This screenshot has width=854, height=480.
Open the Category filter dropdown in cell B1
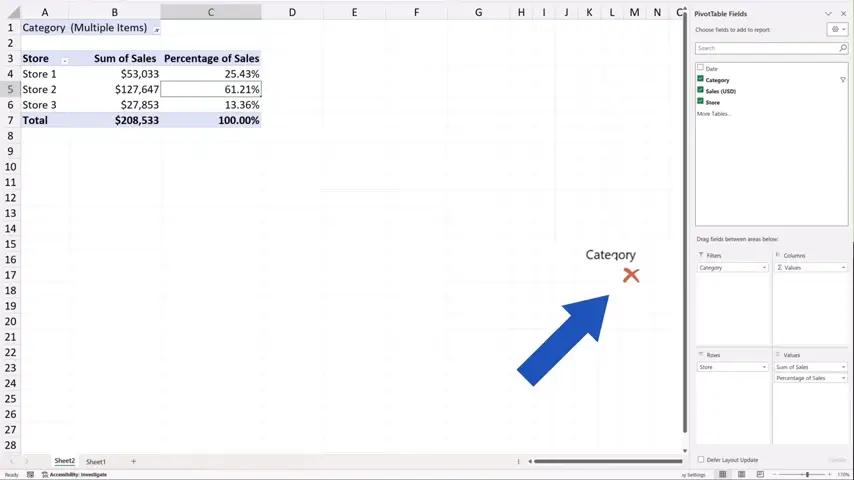coord(156,29)
